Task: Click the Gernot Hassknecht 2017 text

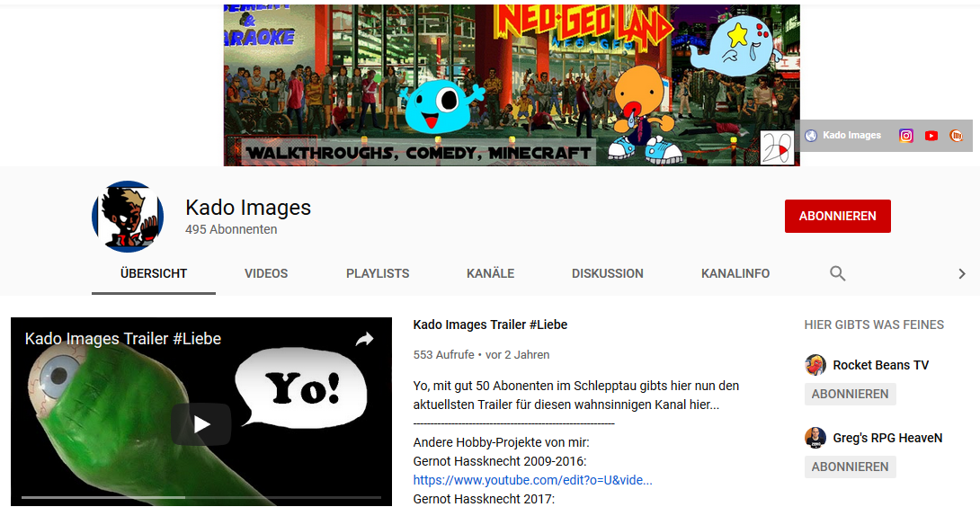Action: (x=484, y=499)
